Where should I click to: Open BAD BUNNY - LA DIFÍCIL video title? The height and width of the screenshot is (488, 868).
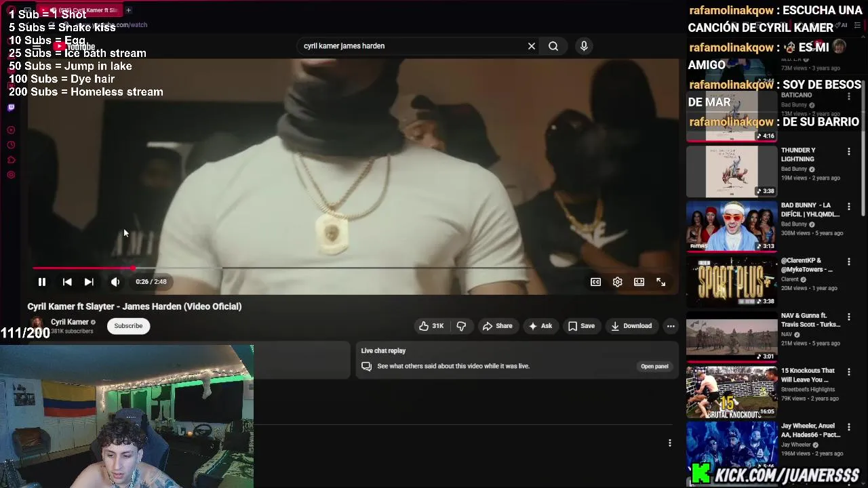click(810, 209)
